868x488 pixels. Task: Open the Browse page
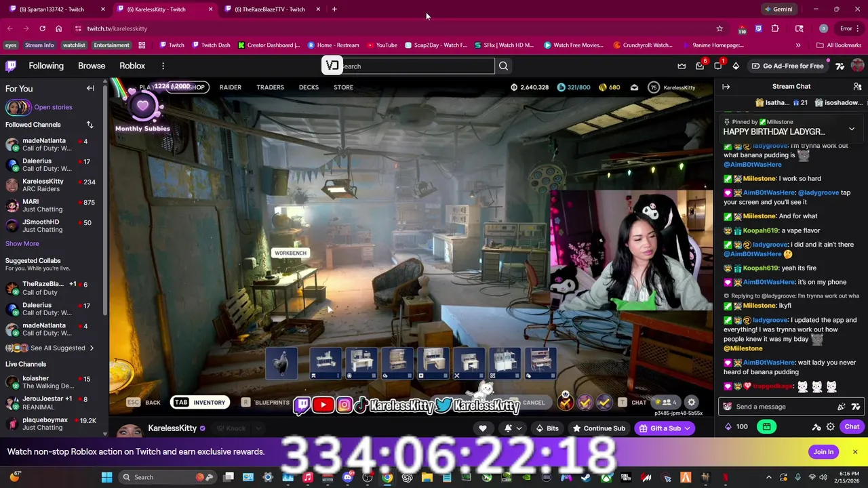(92, 66)
